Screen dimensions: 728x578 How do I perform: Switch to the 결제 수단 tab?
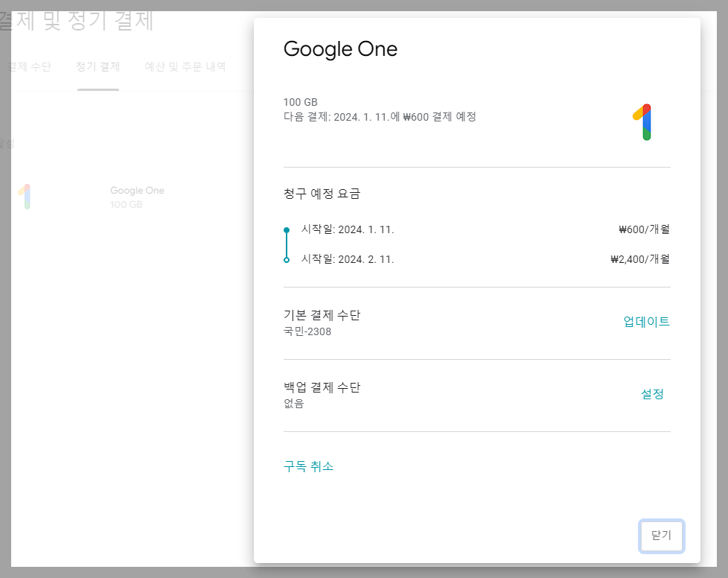click(x=29, y=66)
